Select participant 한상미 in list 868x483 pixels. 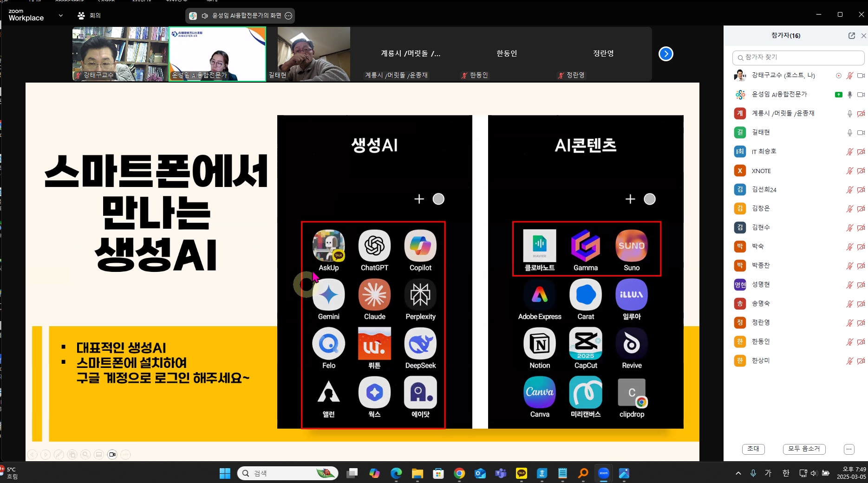pos(796,361)
